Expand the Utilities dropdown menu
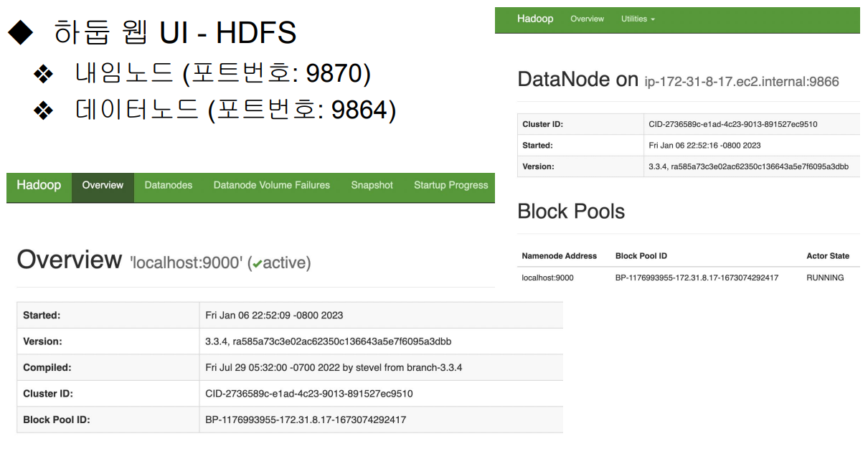868x454 pixels. 638,19
